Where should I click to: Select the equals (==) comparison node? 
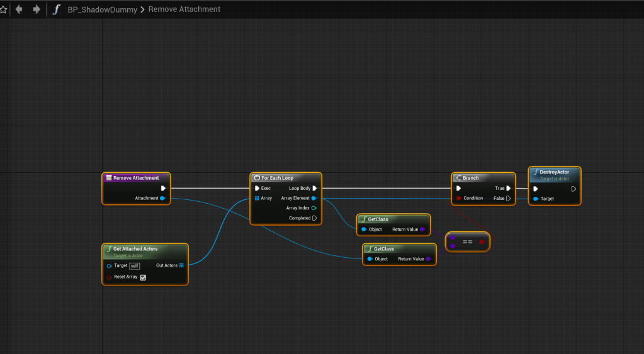tap(467, 242)
